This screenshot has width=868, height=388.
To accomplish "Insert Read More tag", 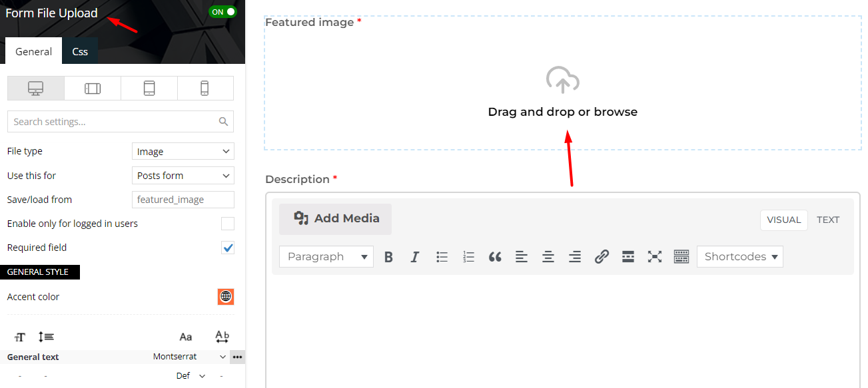I will pyautogui.click(x=628, y=257).
